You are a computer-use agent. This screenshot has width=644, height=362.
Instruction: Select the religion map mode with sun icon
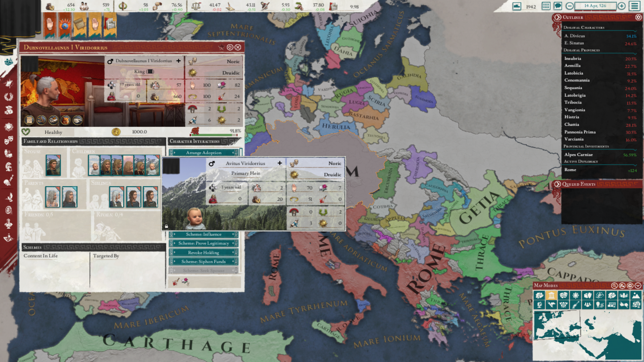pos(576,295)
